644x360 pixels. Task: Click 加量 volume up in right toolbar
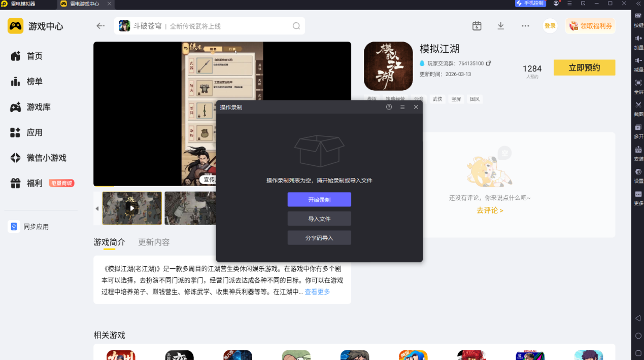[x=638, y=42]
